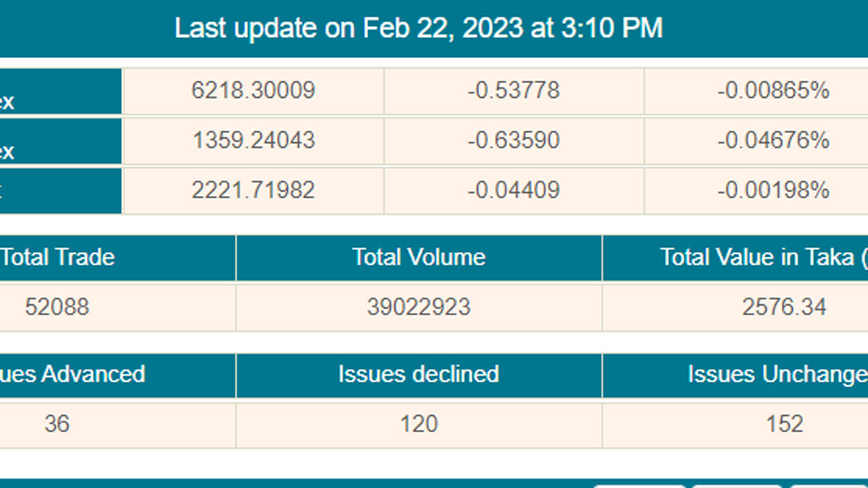Click the 1359.24043 index value
The width and height of the screenshot is (868, 488).
tap(253, 140)
